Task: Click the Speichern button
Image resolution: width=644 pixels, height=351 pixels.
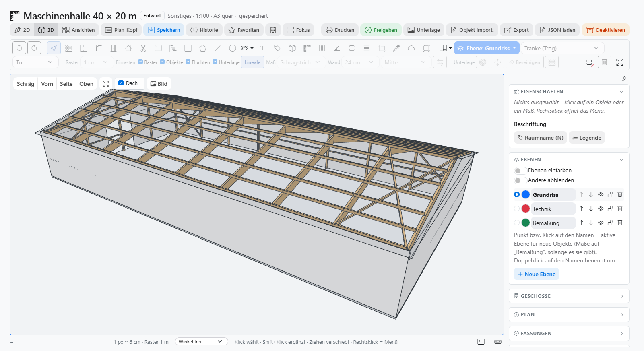Action: 164,30
